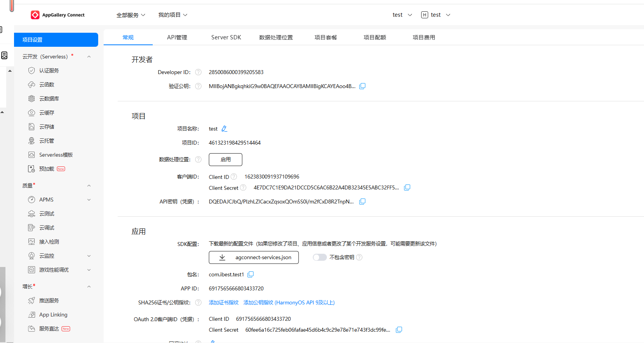Switch to the 项目套餐 tab

click(x=326, y=37)
